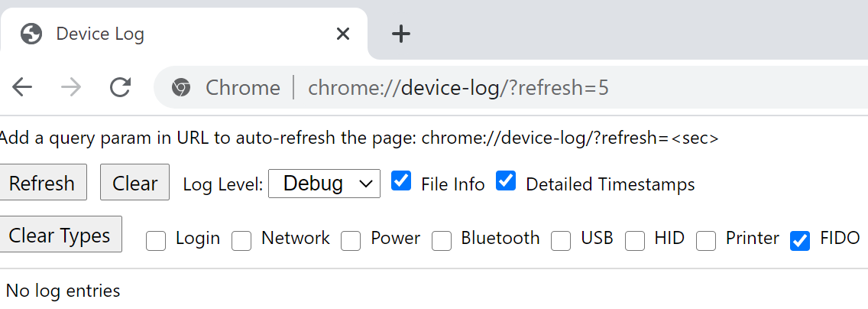Screen dimensions: 868x309
Task: Click the Clear Types button
Action: pos(60,234)
